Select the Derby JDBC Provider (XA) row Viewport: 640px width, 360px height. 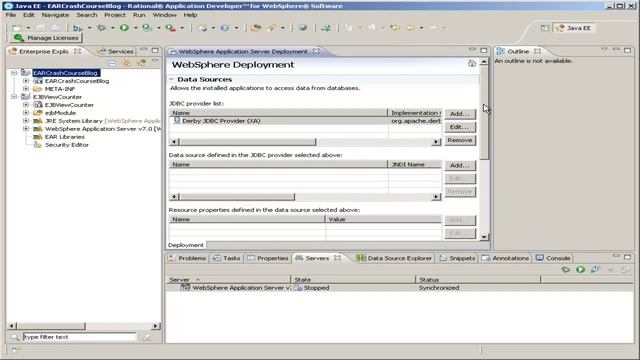pyautogui.click(x=305, y=121)
